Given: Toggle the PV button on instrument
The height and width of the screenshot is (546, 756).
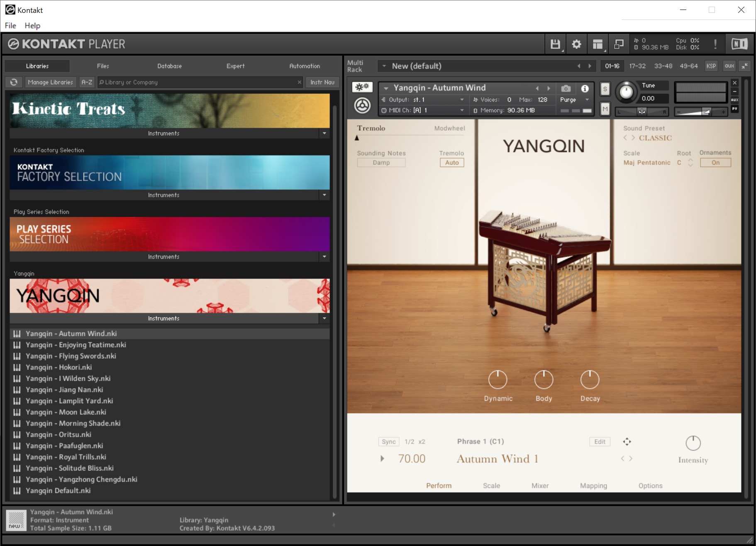Looking at the screenshot, I should click(734, 109).
